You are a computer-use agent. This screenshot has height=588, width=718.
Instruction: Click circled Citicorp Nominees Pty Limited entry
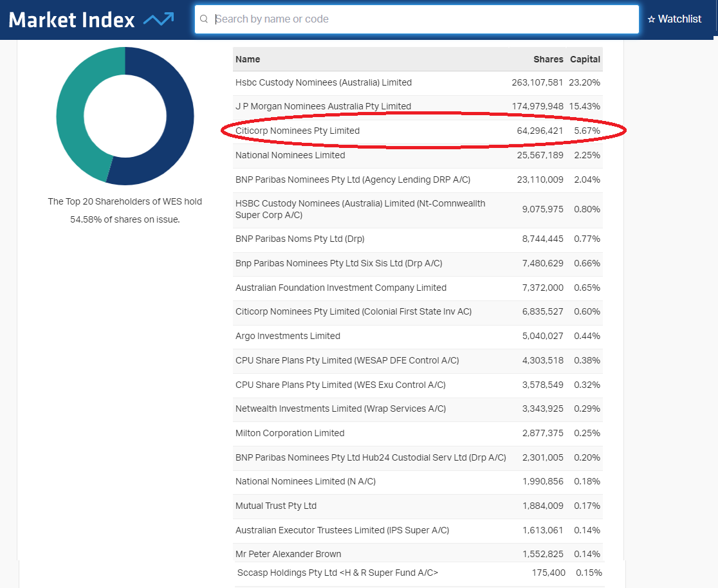pos(297,131)
